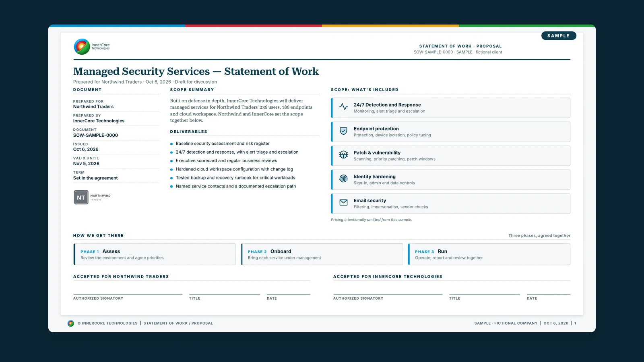Select the Phase 3 Run card
Screen dimensions: 644x362
pos(489,254)
